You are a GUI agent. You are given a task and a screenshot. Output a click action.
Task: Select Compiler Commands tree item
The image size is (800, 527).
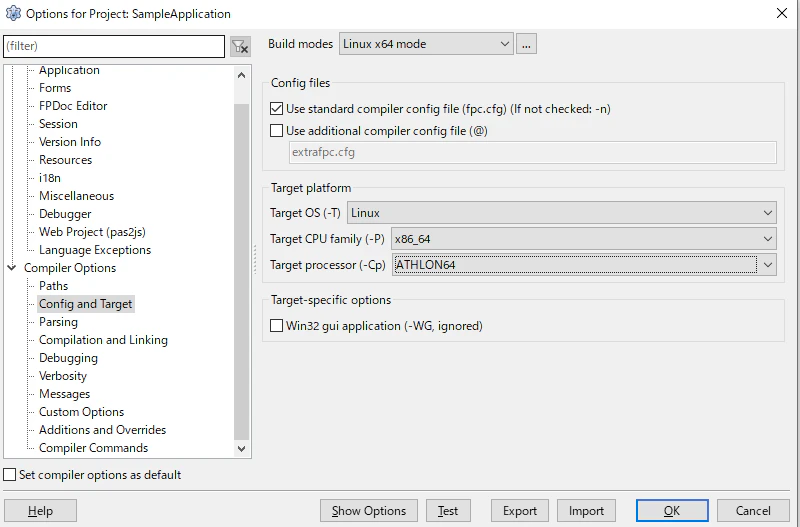tap(93, 448)
